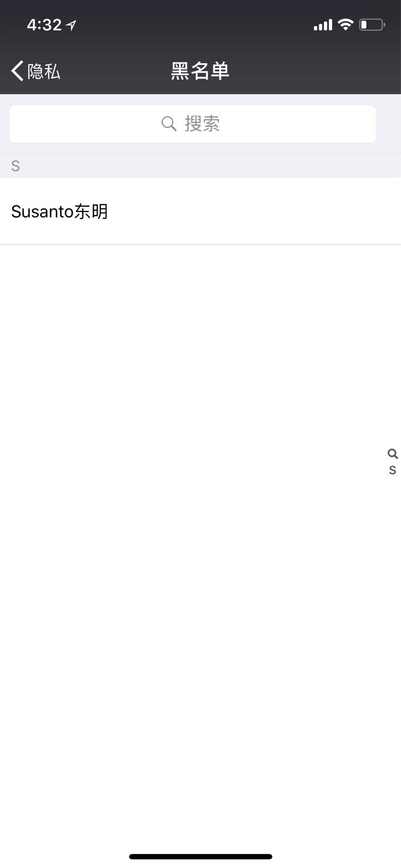Screen dimensions: 401x868
Task: Tap the battery level icon
Action: click(x=372, y=25)
